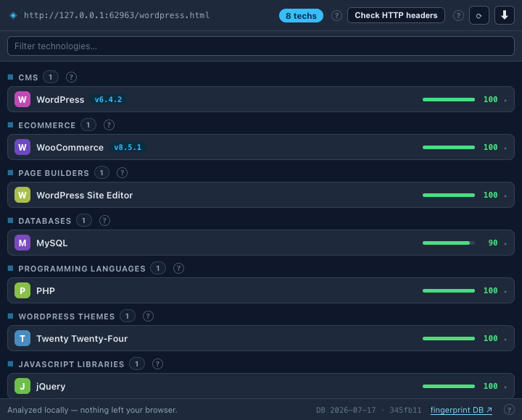Click WordPress version v6.4.2 badge
This screenshot has width=522, height=420.
point(108,99)
